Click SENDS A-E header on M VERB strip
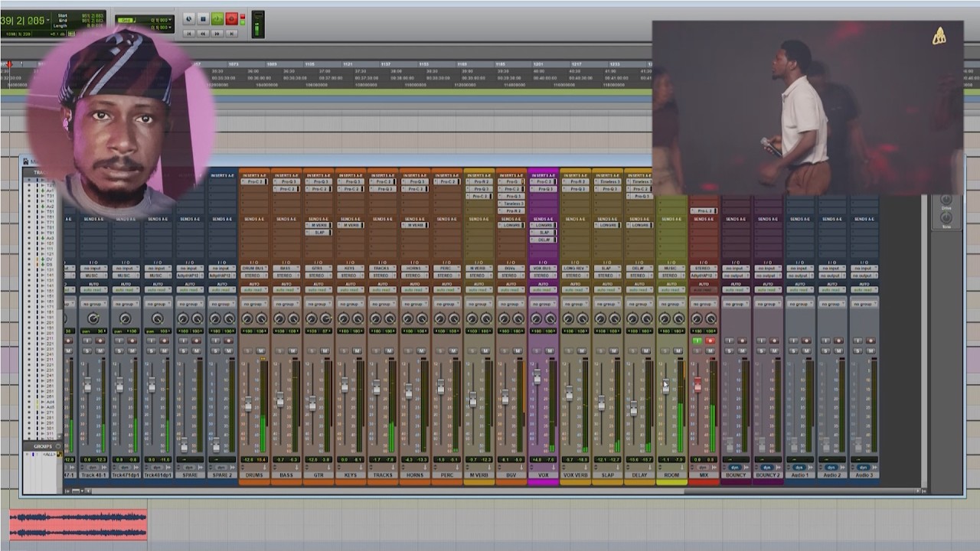Image resolution: width=980 pixels, height=551 pixels. coord(479,219)
